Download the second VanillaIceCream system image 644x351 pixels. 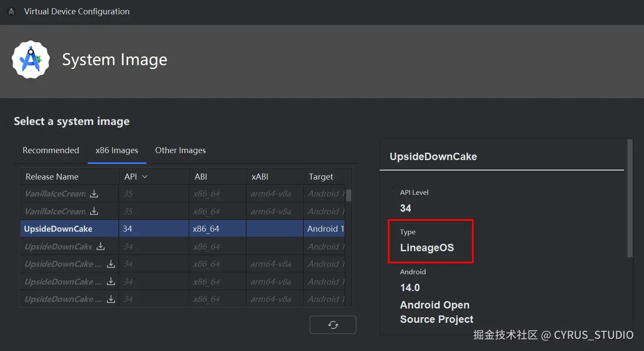point(94,211)
